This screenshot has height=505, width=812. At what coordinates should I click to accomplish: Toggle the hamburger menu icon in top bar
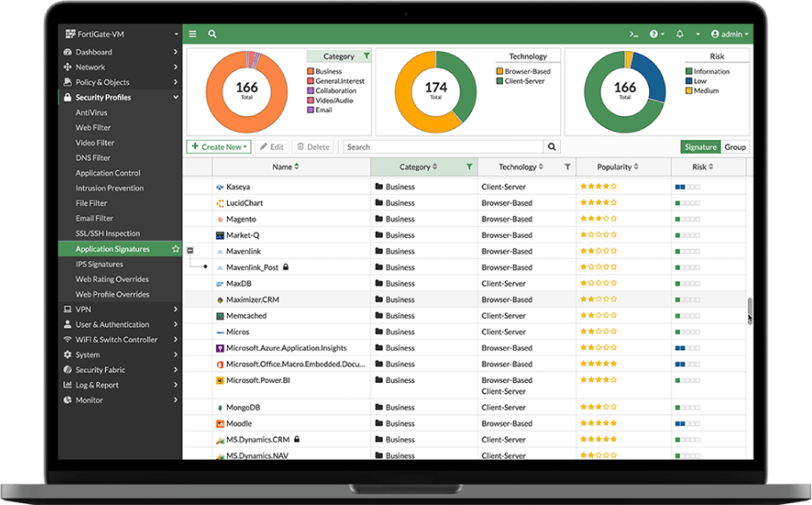(x=192, y=34)
